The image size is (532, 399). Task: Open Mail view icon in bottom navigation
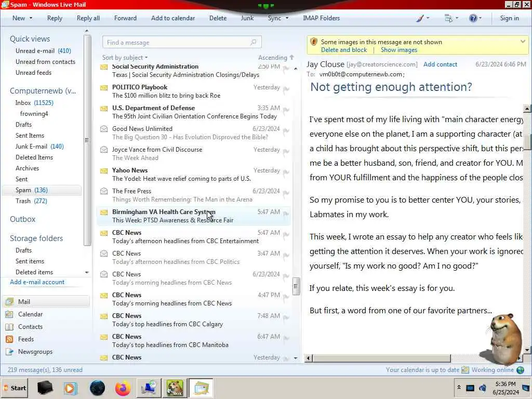click(x=9, y=302)
